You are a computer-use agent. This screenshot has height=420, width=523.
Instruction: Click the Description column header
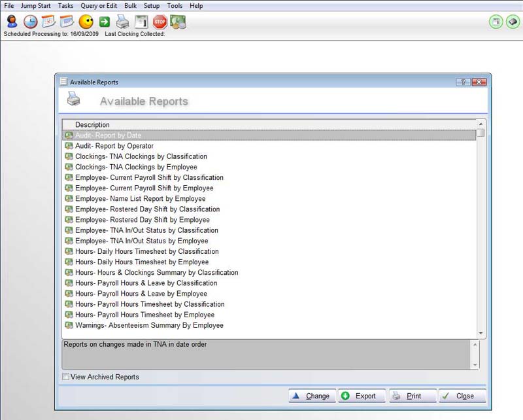[92, 124]
